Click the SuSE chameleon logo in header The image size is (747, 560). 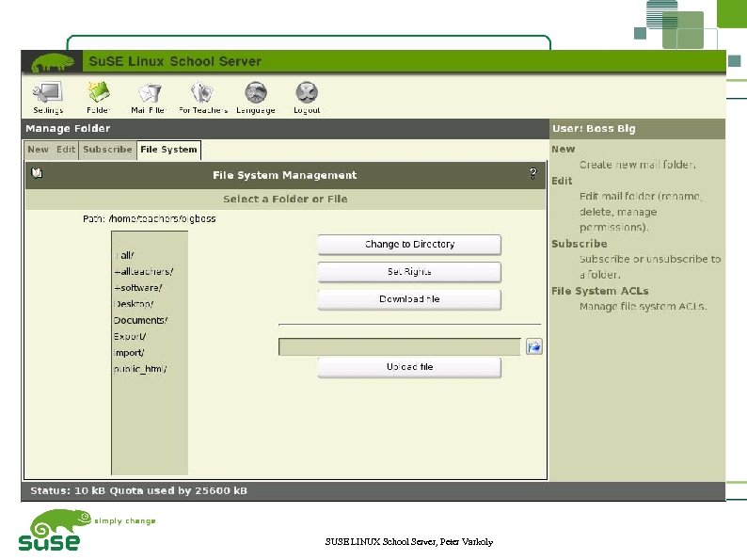pyautogui.click(x=53, y=62)
